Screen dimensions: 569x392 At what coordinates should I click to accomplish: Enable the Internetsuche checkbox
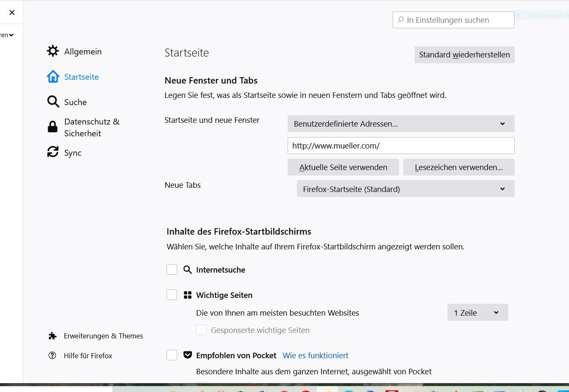coord(172,270)
